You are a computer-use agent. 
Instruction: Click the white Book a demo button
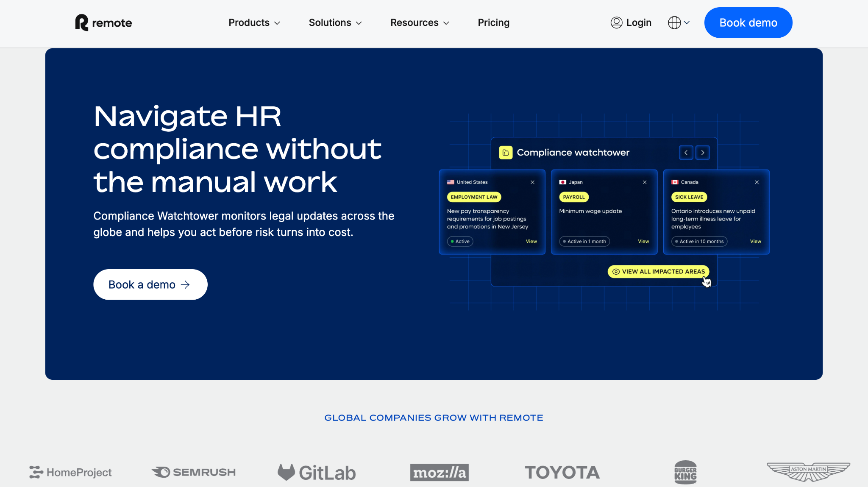(150, 284)
